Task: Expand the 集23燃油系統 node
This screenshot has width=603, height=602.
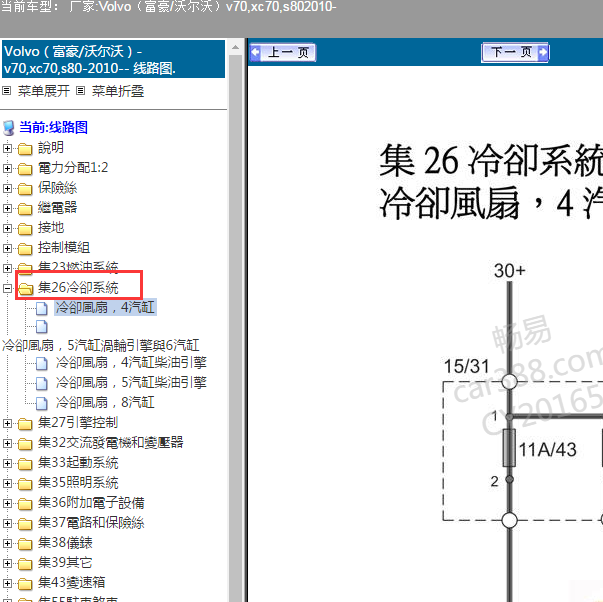Action: point(7,268)
